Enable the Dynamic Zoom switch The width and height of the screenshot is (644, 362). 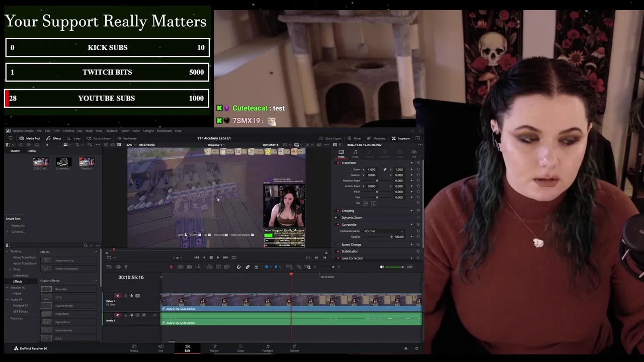[338, 218]
